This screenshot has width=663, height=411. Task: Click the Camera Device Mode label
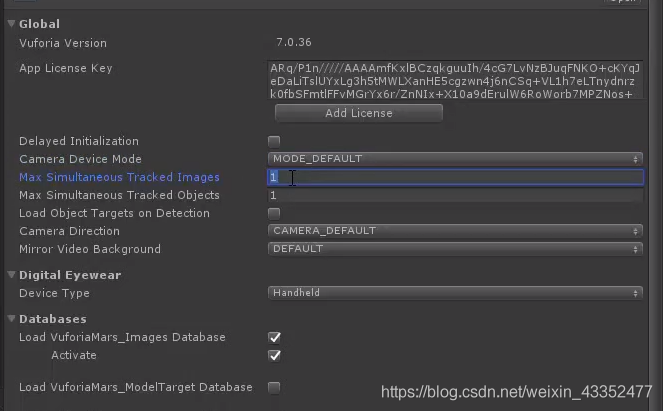coord(80,159)
